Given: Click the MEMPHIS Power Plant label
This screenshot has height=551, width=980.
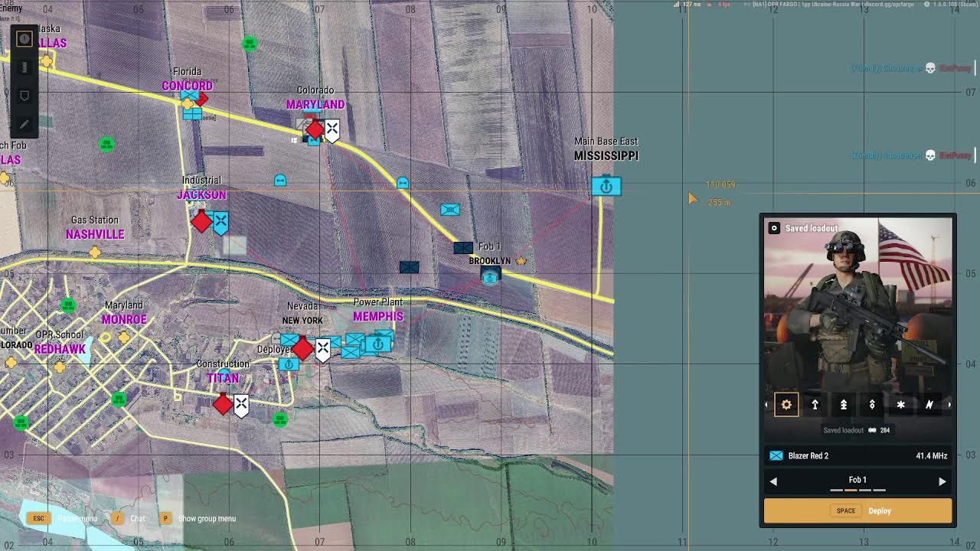Looking at the screenshot, I should pyautogui.click(x=378, y=310).
